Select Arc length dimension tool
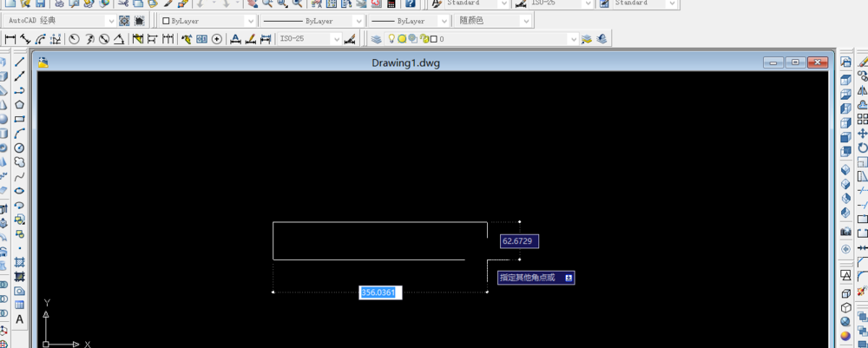The height and width of the screenshot is (348, 868). [x=41, y=39]
